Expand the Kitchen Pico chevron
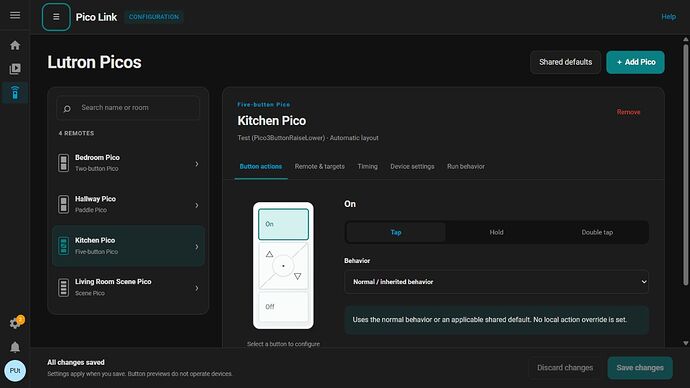The height and width of the screenshot is (388, 690). [197, 246]
